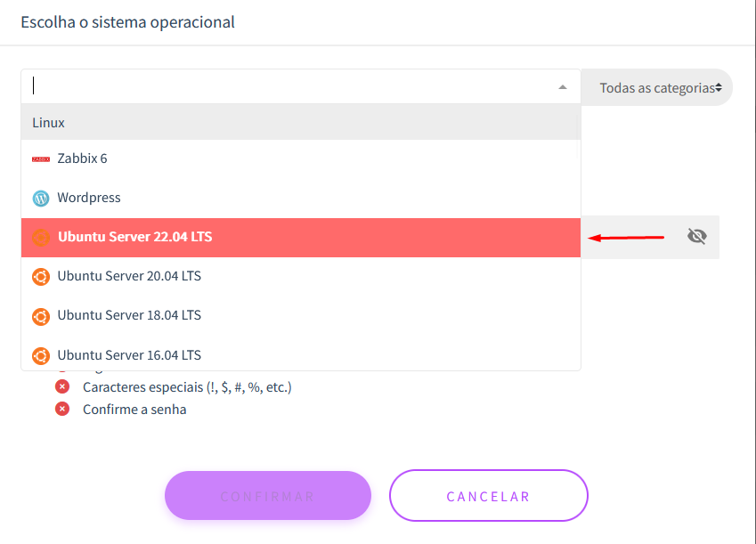Focus the operating system search field
Viewport: 756px width, 544px height.
pyautogui.click(x=289, y=86)
